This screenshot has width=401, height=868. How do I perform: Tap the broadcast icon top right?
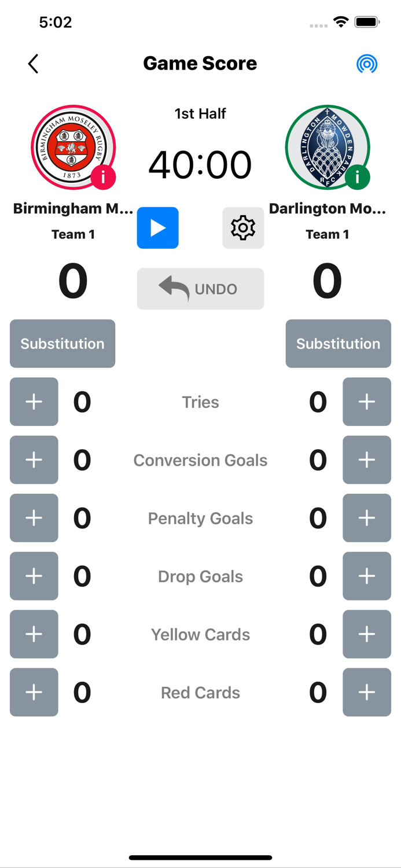pos(367,64)
